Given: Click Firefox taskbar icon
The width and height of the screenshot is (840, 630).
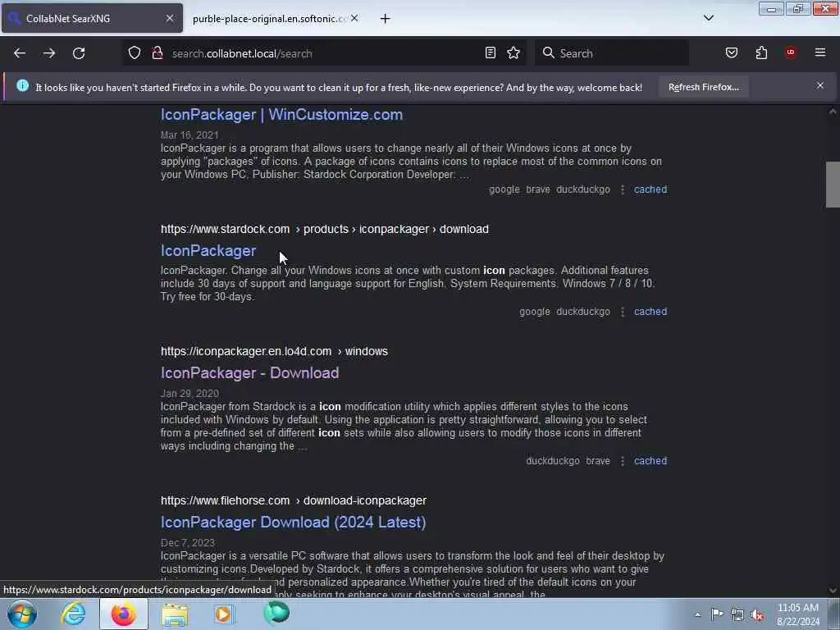Looking at the screenshot, I should pyautogui.click(x=124, y=614).
